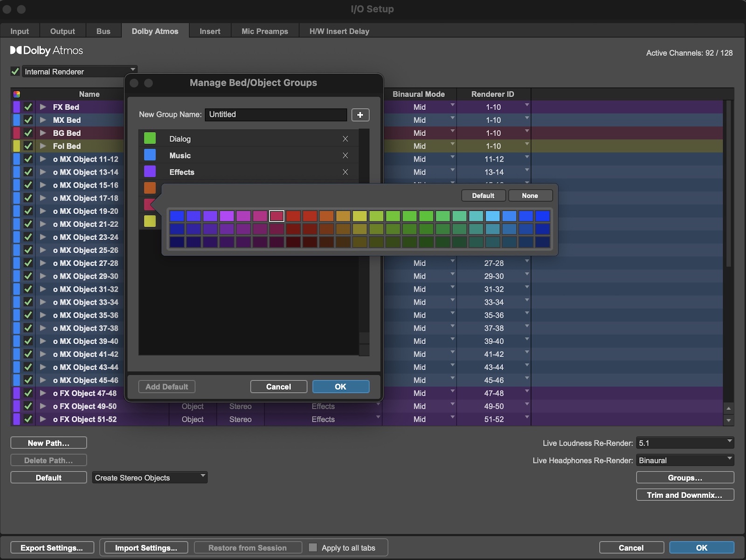Screen dimensions: 746x560
Task: Select a bright red swatch from the palette
Action: tap(294, 216)
